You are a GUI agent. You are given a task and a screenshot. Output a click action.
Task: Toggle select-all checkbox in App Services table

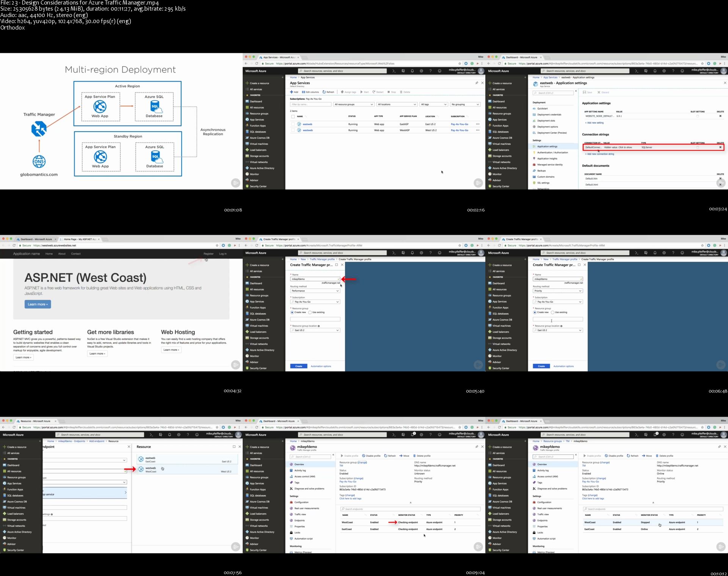coord(293,117)
